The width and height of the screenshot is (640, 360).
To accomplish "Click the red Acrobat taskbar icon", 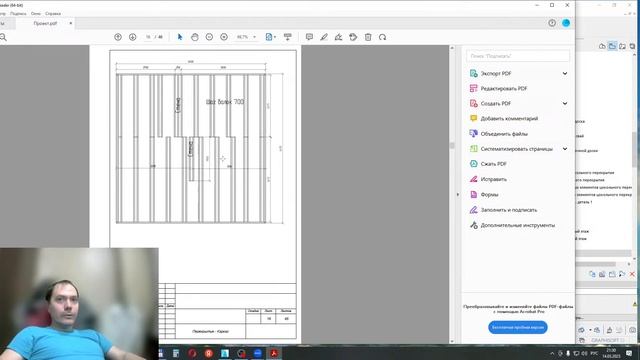I will (x=274, y=353).
